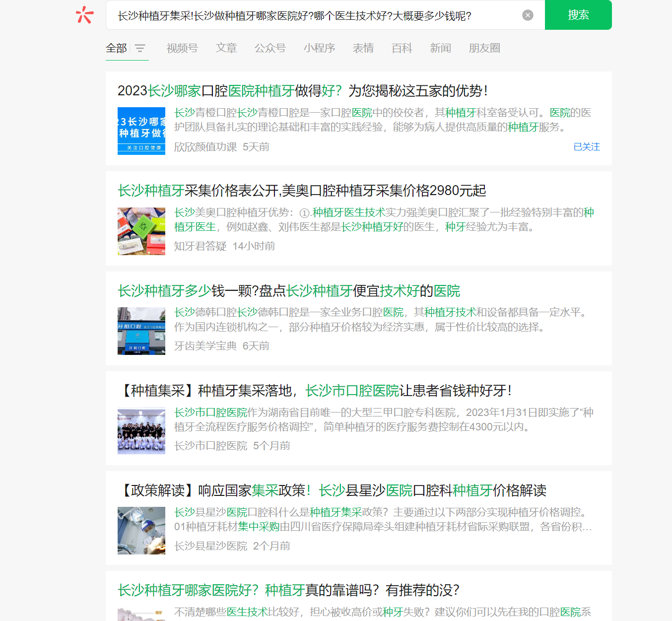The width and height of the screenshot is (672, 621).
Task: Click snippet mentioning 4300元以内
Action: 384,419
